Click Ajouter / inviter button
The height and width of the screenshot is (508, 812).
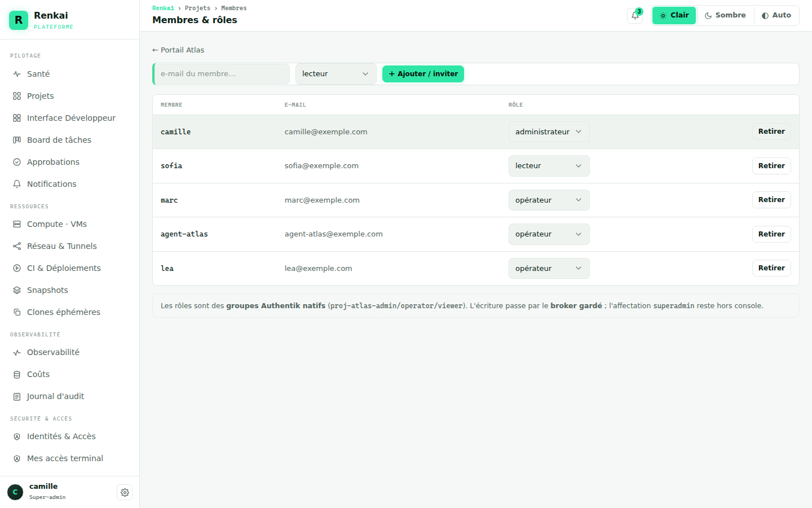coord(423,74)
